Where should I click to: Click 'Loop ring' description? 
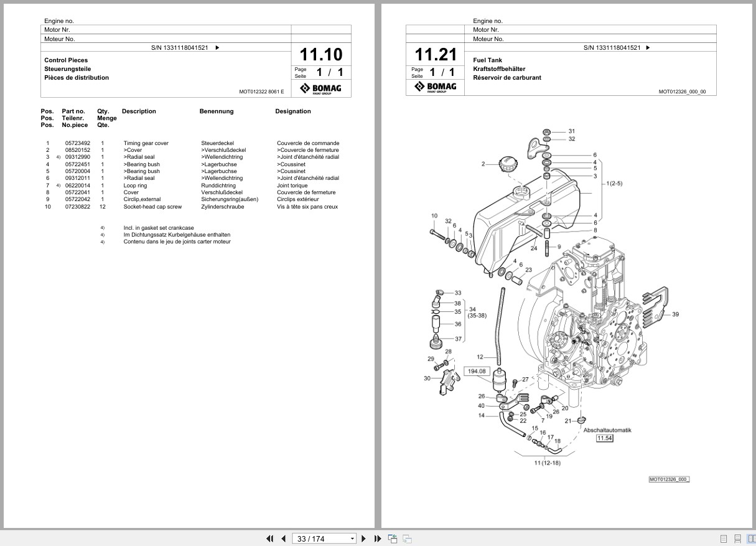(135, 186)
